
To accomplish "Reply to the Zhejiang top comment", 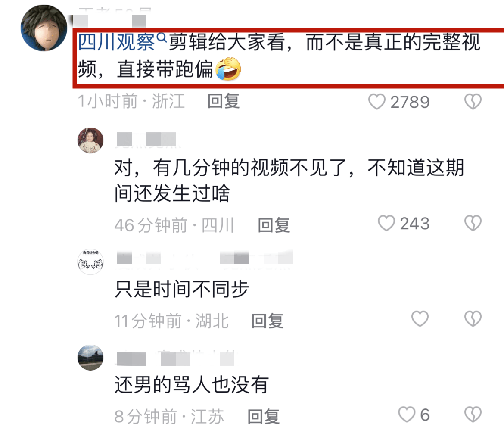I will click(x=224, y=101).
